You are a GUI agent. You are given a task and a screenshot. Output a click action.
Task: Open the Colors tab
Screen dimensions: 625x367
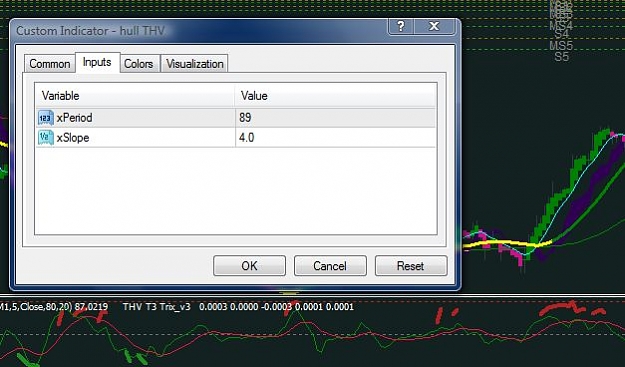click(x=139, y=64)
